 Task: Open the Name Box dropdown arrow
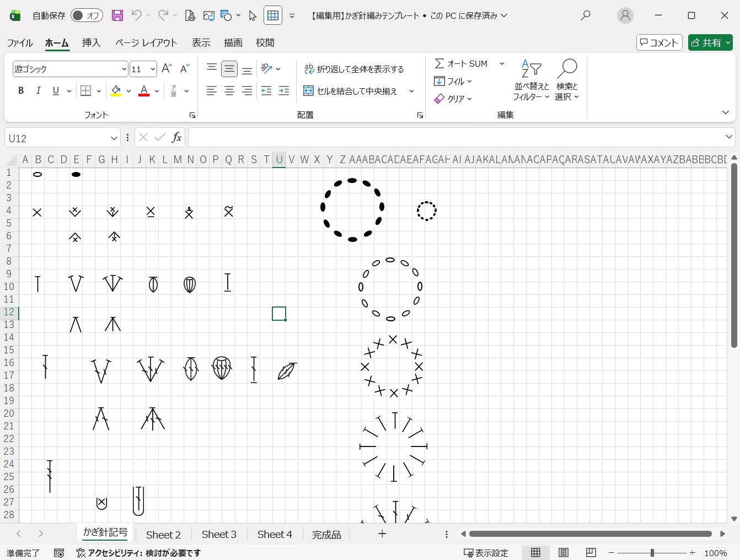pos(114,138)
